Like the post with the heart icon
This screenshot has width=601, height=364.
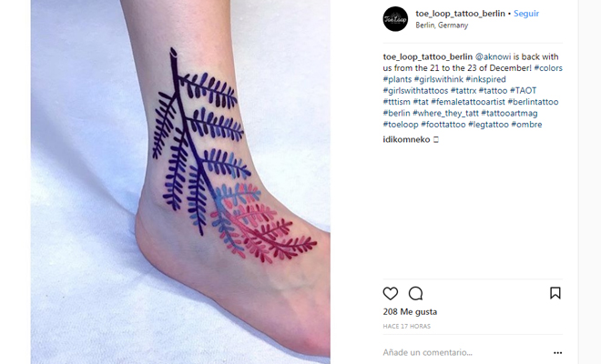pos(390,294)
